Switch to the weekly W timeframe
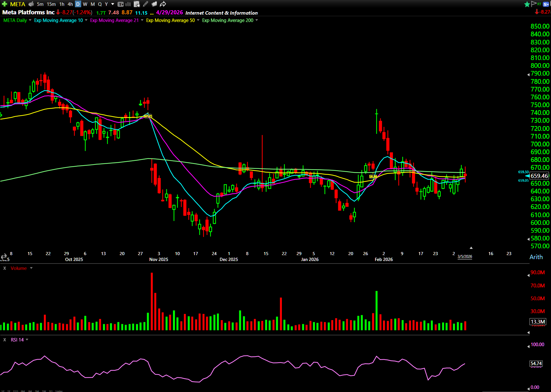The image size is (551, 392). click(x=85, y=4)
